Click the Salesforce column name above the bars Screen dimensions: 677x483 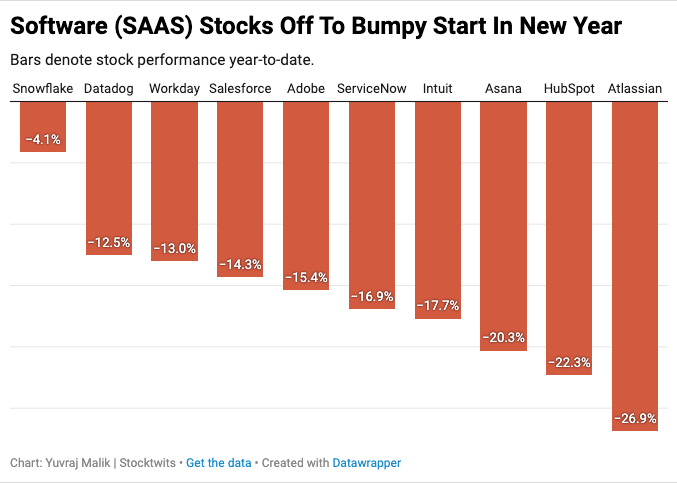pos(240,89)
